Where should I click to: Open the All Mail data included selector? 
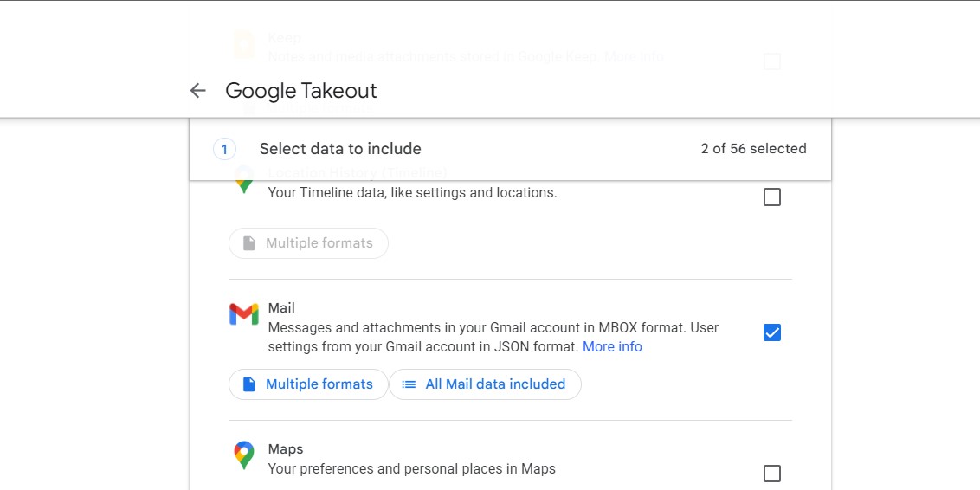[485, 384]
